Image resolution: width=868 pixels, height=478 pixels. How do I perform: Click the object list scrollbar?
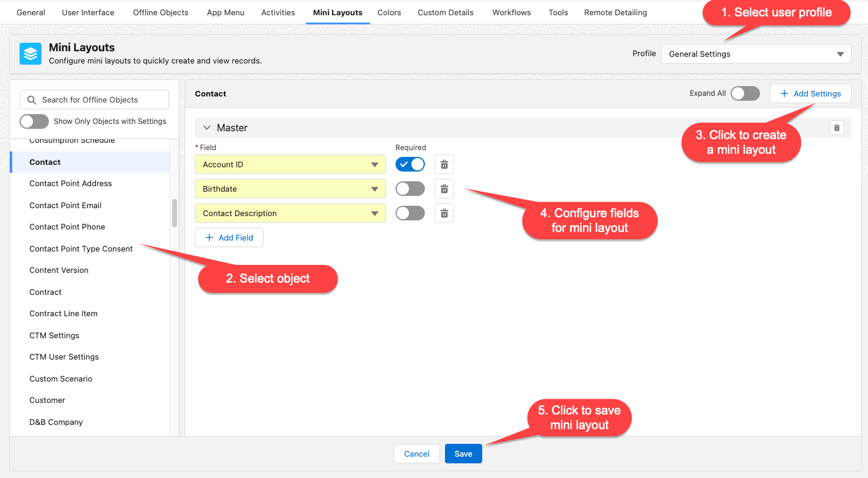(x=175, y=212)
